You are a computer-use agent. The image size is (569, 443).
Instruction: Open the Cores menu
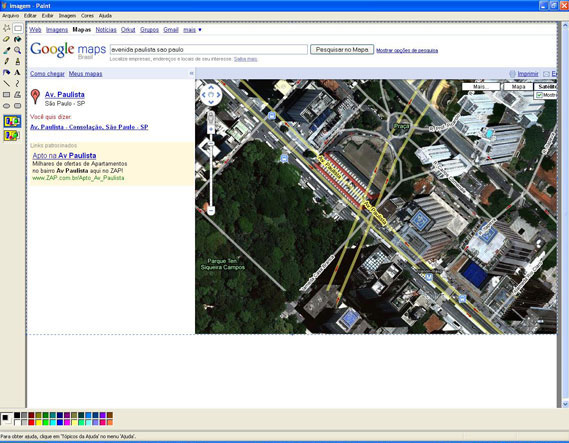click(87, 16)
